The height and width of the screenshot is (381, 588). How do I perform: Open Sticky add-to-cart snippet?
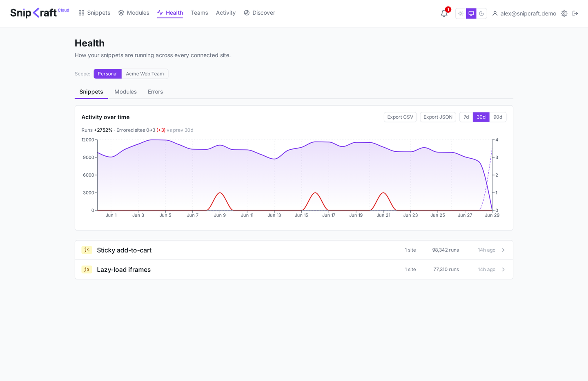click(x=294, y=250)
